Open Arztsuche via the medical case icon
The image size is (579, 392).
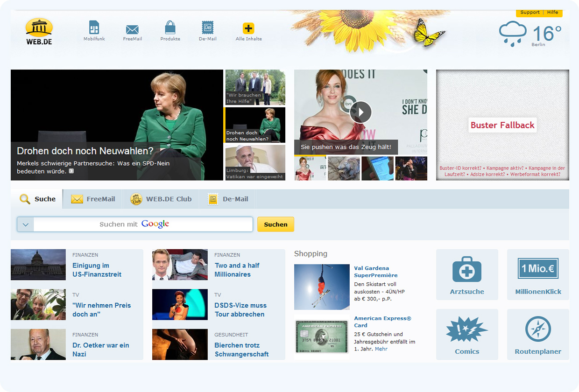(466, 269)
